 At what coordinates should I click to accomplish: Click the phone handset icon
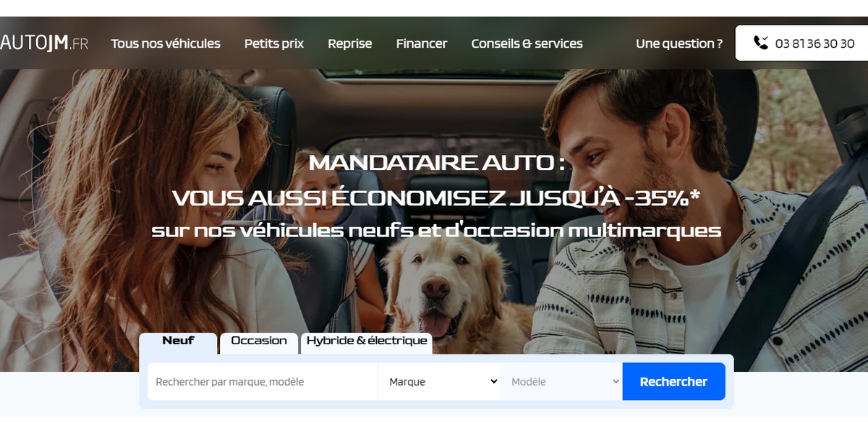click(x=761, y=43)
